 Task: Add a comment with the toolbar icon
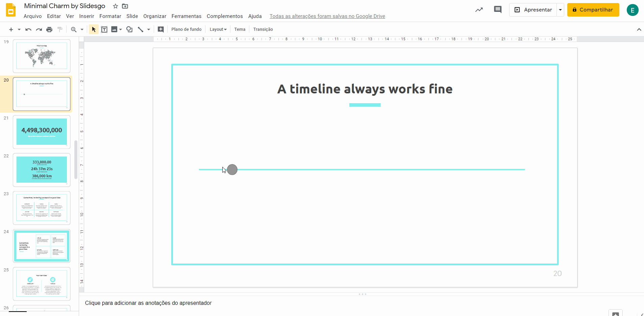point(161,29)
